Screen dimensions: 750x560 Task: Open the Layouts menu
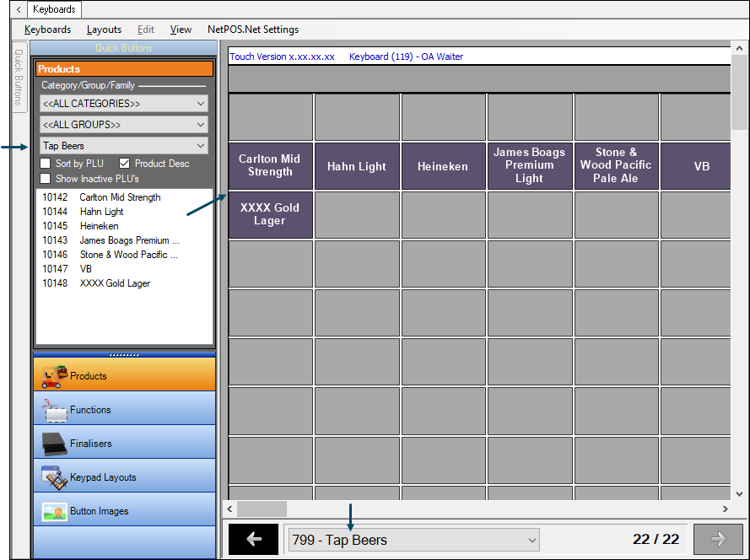pyautogui.click(x=104, y=30)
